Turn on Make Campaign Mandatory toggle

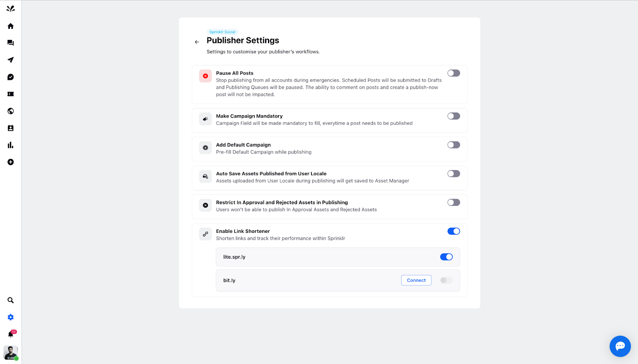(454, 116)
